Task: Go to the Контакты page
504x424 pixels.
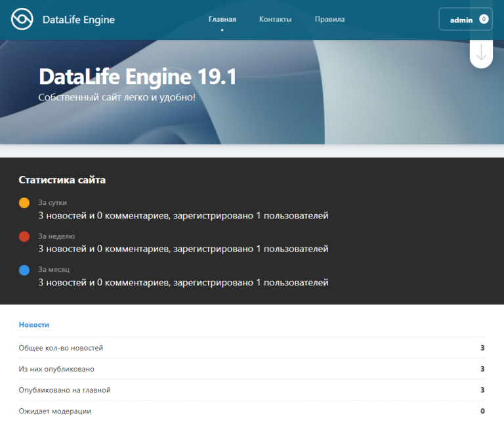Action: pos(275,20)
